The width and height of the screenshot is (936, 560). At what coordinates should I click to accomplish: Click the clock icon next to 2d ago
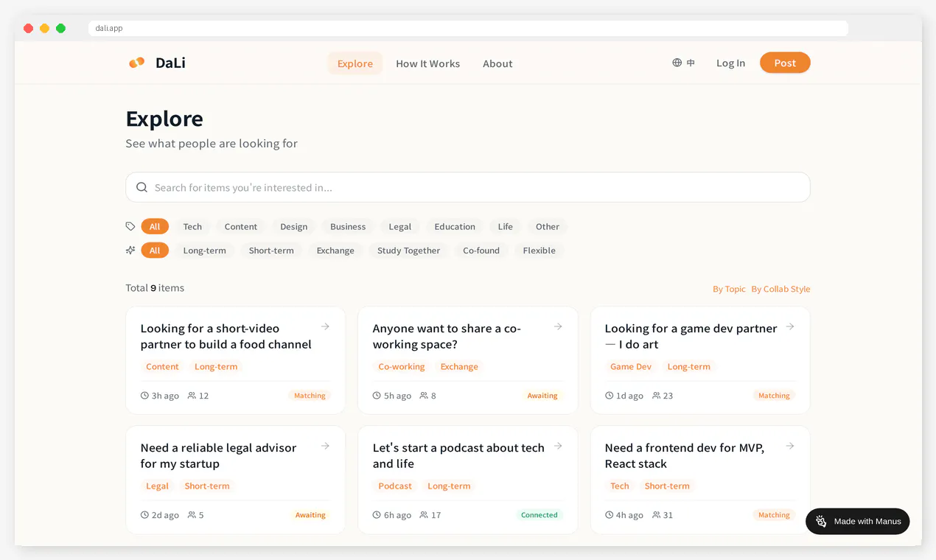click(x=144, y=515)
